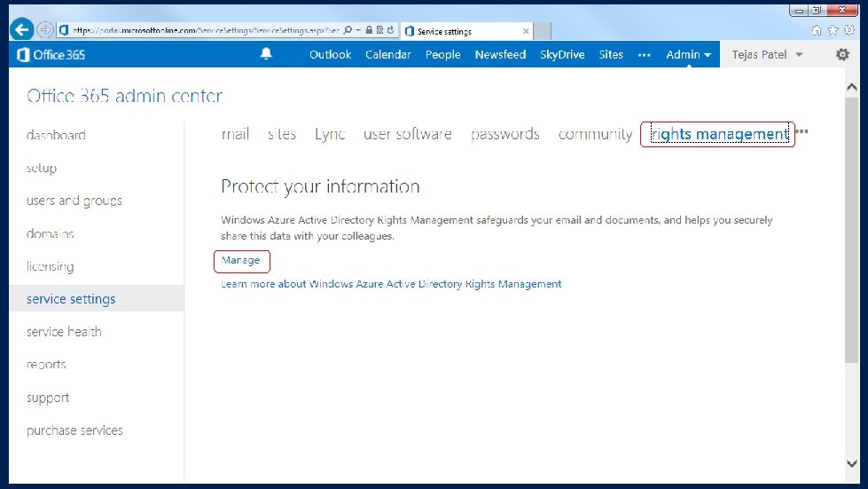Open Learn more about Windows Azure AD Rights Management
Screen dimensions: 868x489
(x=391, y=284)
